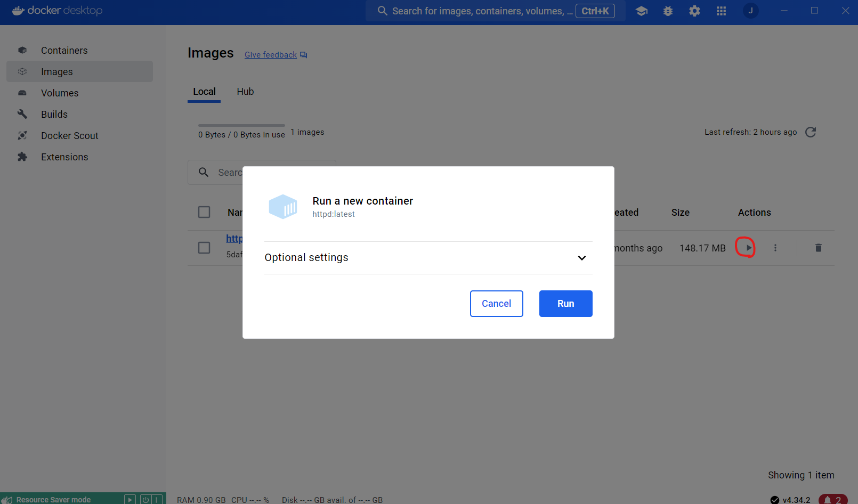Toggle the select-all images checkbox
The height and width of the screenshot is (504, 858).
point(204,212)
